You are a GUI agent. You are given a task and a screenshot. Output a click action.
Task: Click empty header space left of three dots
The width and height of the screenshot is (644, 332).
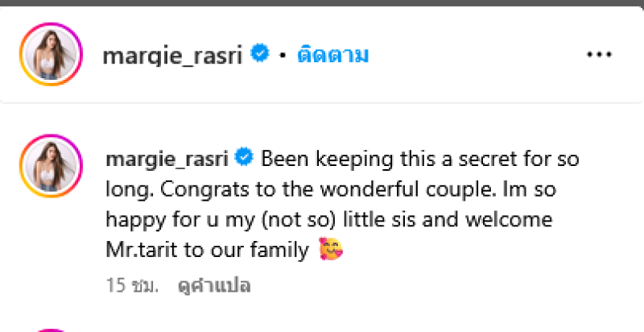483,55
